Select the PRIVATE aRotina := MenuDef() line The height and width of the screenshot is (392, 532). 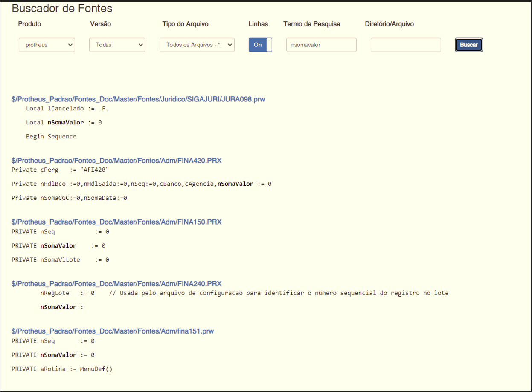point(62,369)
